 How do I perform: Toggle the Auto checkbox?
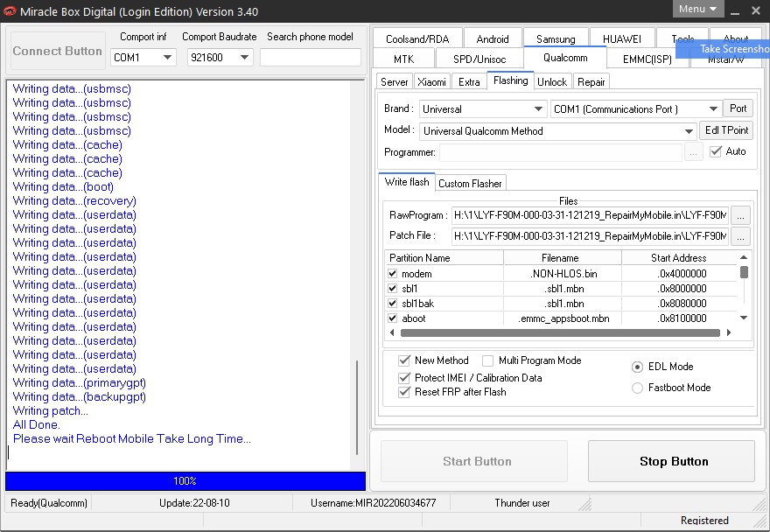pyautogui.click(x=716, y=151)
